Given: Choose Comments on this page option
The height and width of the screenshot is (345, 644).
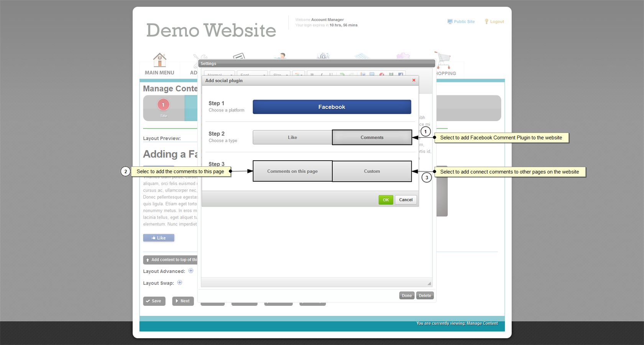Looking at the screenshot, I should coord(292,171).
